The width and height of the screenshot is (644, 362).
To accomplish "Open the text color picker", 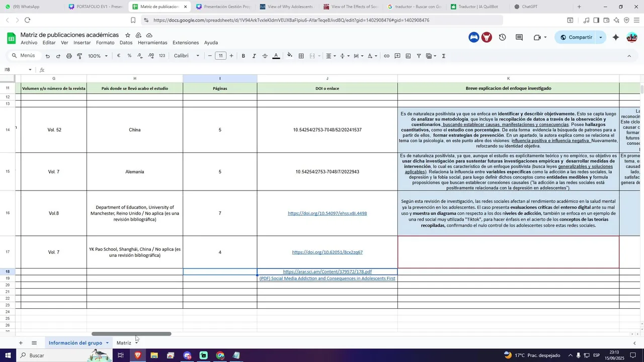I will pyautogui.click(x=276, y=56).
